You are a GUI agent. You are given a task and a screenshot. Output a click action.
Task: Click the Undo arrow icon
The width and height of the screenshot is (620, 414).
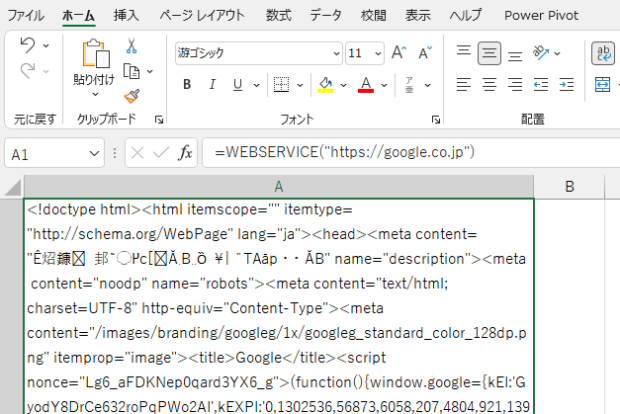28,45
